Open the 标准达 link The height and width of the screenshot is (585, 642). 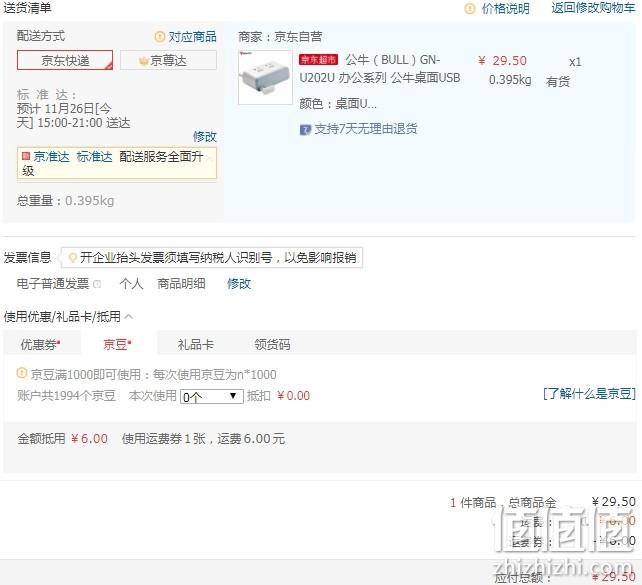[x=94, y=156]
